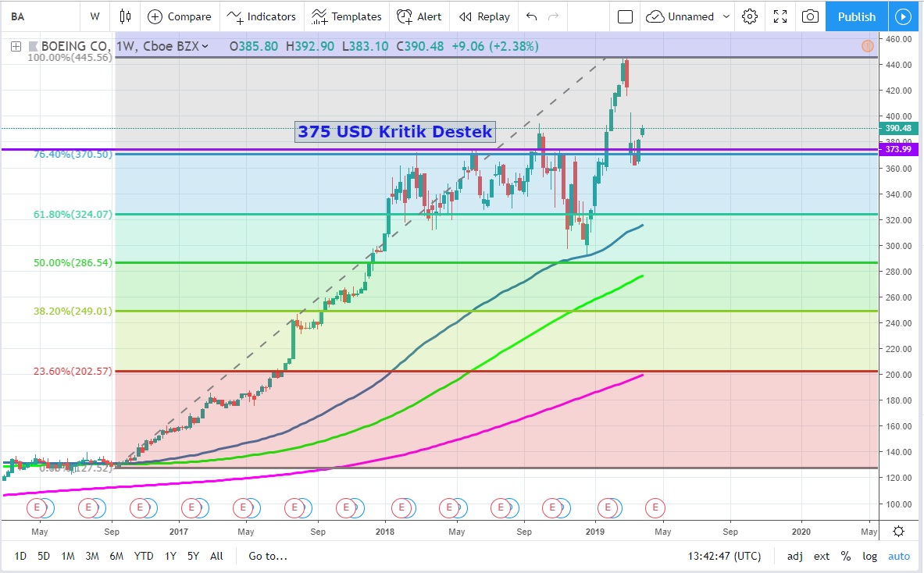924x573 pixels.
Task: Redo the chart action
Action: (553, 16)
